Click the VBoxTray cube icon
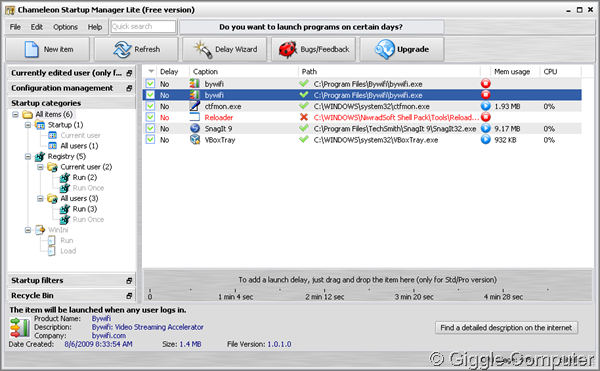 (x=195, y=140)
